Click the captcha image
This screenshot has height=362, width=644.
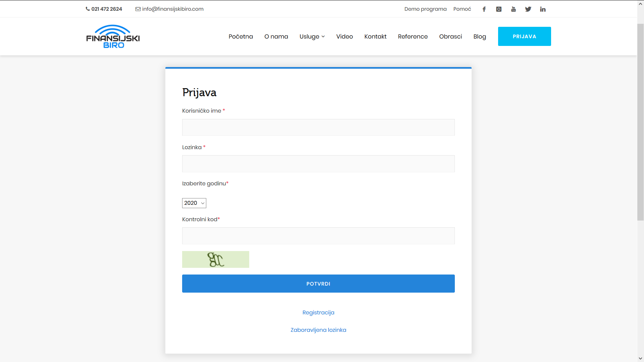click(215, 259)
